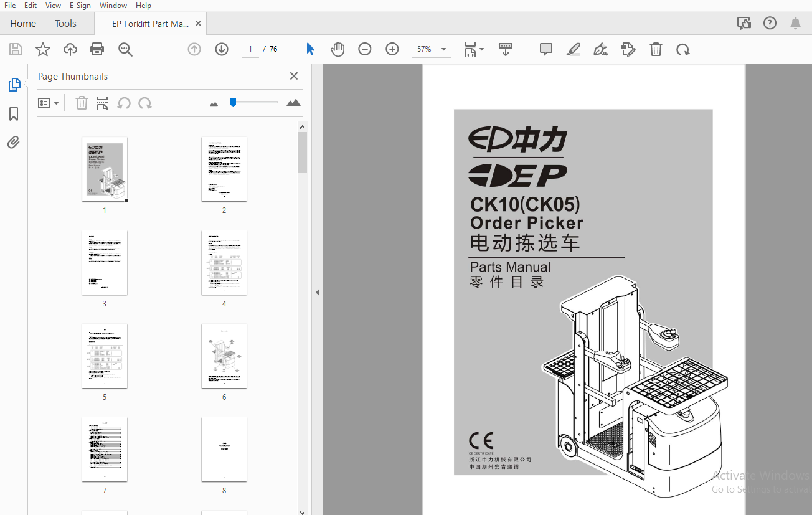This screenshot has width=812, height=515.
Task: Open the Window menu
Action: [113, 6]
